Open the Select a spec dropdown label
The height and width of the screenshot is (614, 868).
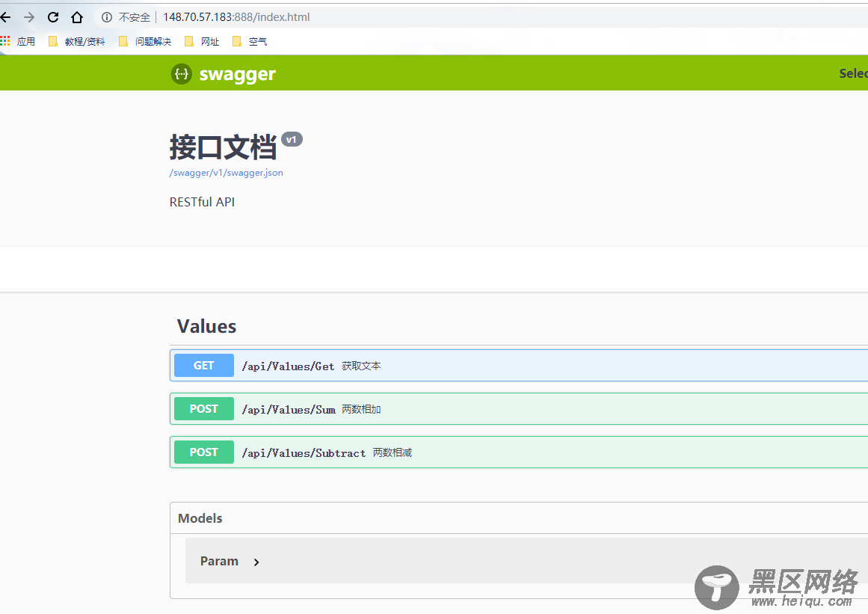pos(853,73)
